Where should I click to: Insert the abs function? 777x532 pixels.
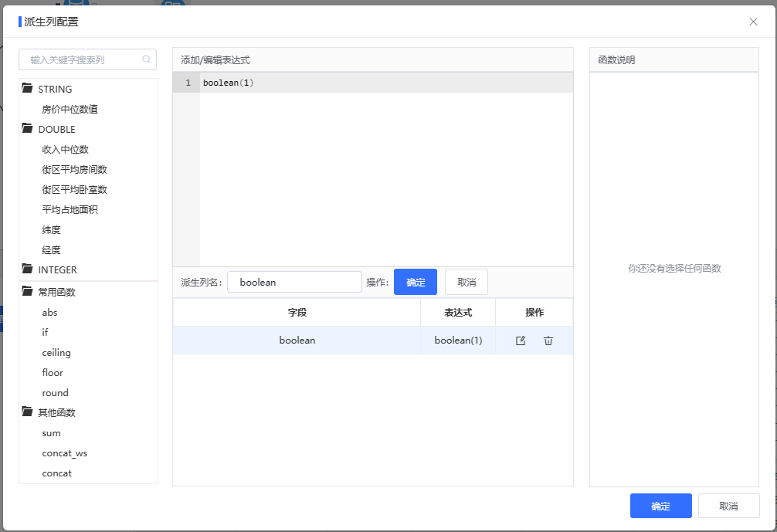coord(49,313)
